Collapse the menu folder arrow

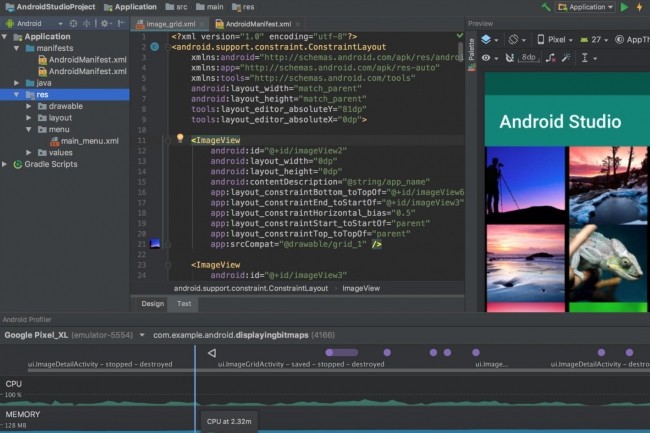29,129
